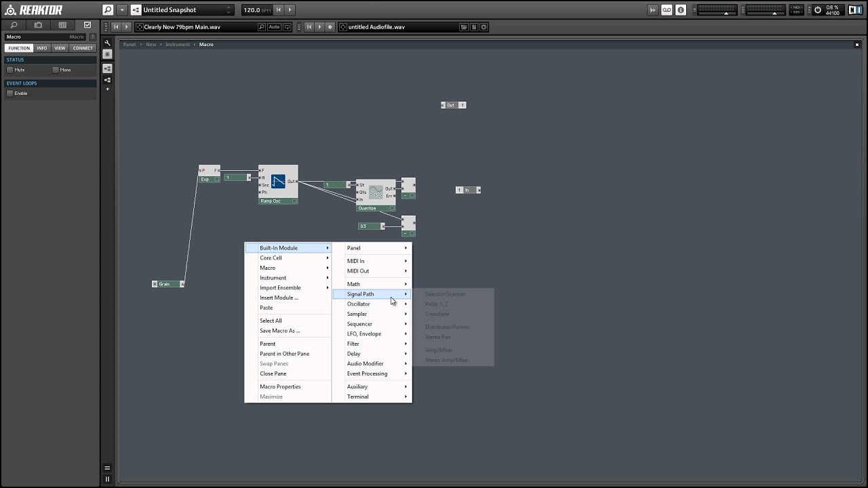Expand the MIDI In submenu
Viewport: 868px width, 488px height.
(372, 261)
